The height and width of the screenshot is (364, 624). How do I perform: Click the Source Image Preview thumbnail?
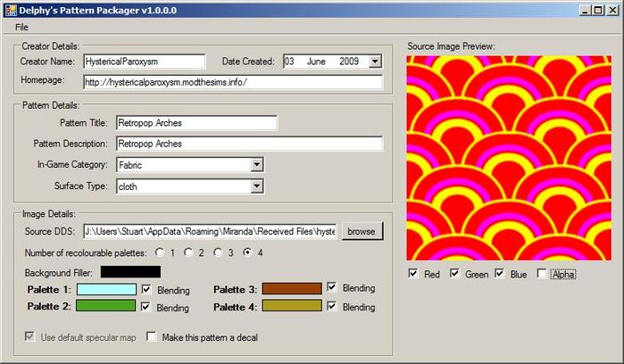click(509, 158)
